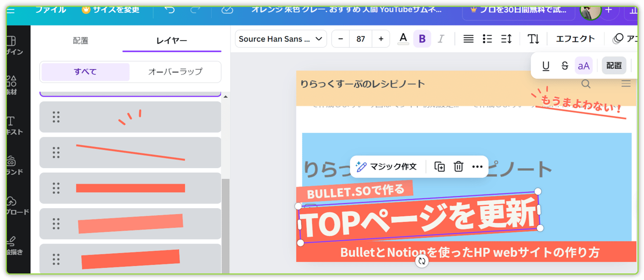The image size is (644, 280).
Task: Click the search icon in the canvas header
Action: (x=586, y=84)
